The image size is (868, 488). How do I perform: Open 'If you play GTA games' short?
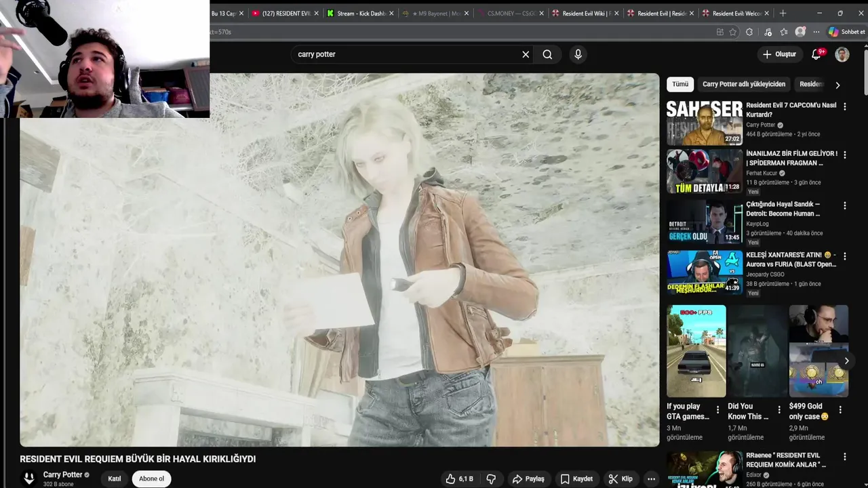pyautogui.click(x=696, y=351)
